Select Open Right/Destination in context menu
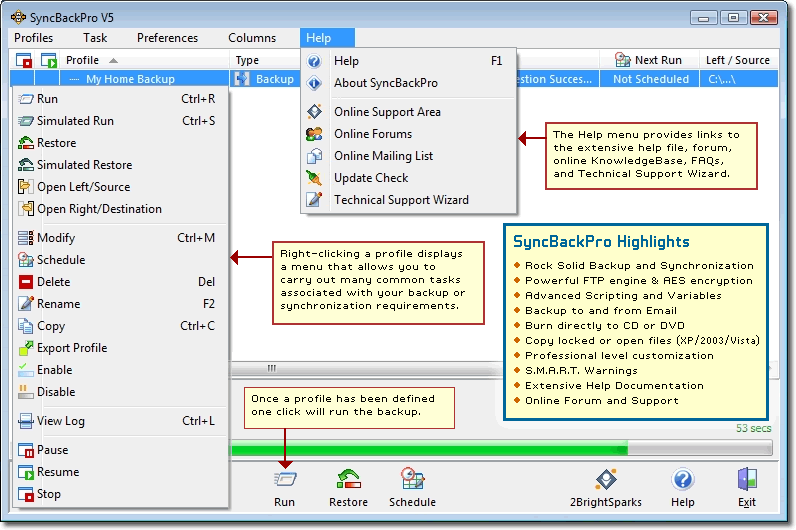This screenshot has width=796, height=530. (121, 209)
